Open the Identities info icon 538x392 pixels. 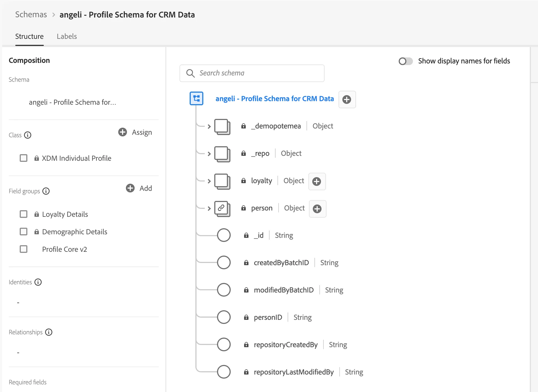point(38,282)
